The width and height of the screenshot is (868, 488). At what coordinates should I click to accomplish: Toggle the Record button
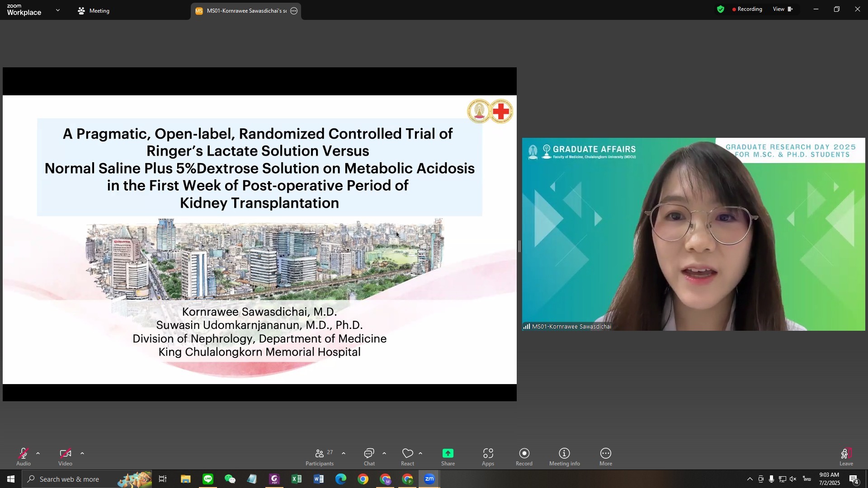point(524,457)
